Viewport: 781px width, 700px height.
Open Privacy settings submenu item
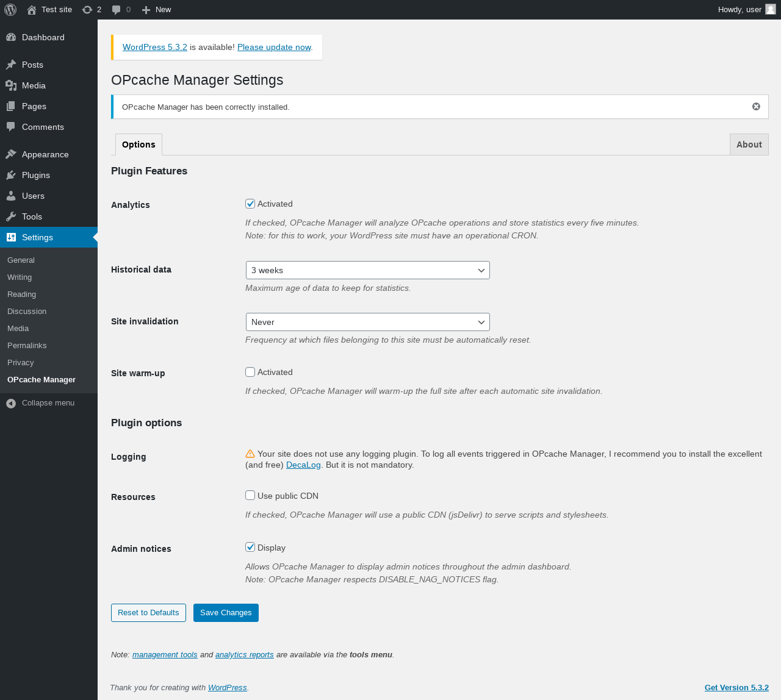20,362
